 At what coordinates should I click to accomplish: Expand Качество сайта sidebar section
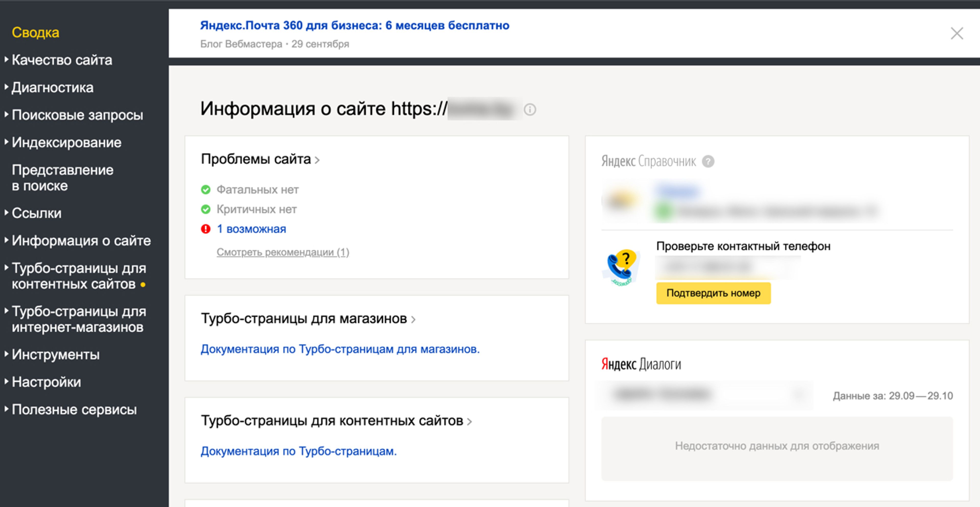coord(62,60)
